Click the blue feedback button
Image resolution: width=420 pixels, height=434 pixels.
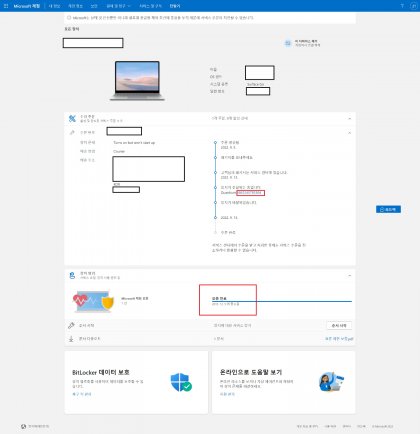(388, 209)
